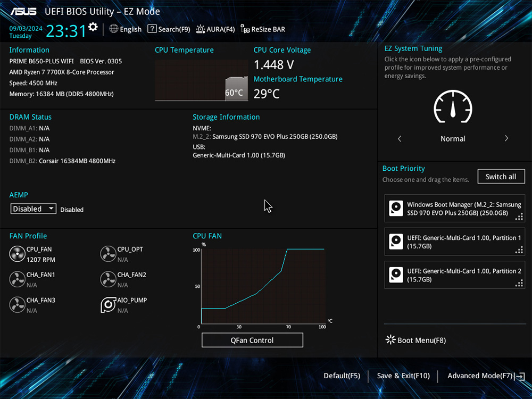Click 'DIMM_A2: N/A' row
The image size is (532, 399).
click(29, 139)
